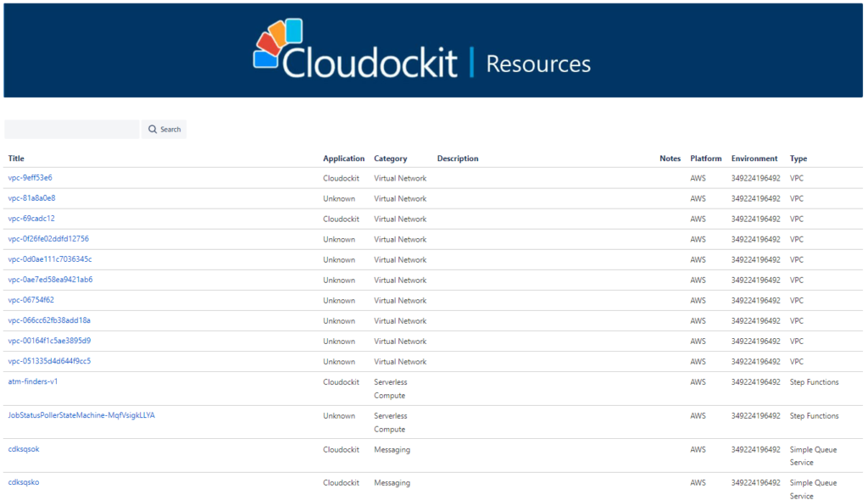Open the vpc-9eff53e6 resource
Image resolution: width=868 pixels, height=500 pixels.
coord(31,178)
